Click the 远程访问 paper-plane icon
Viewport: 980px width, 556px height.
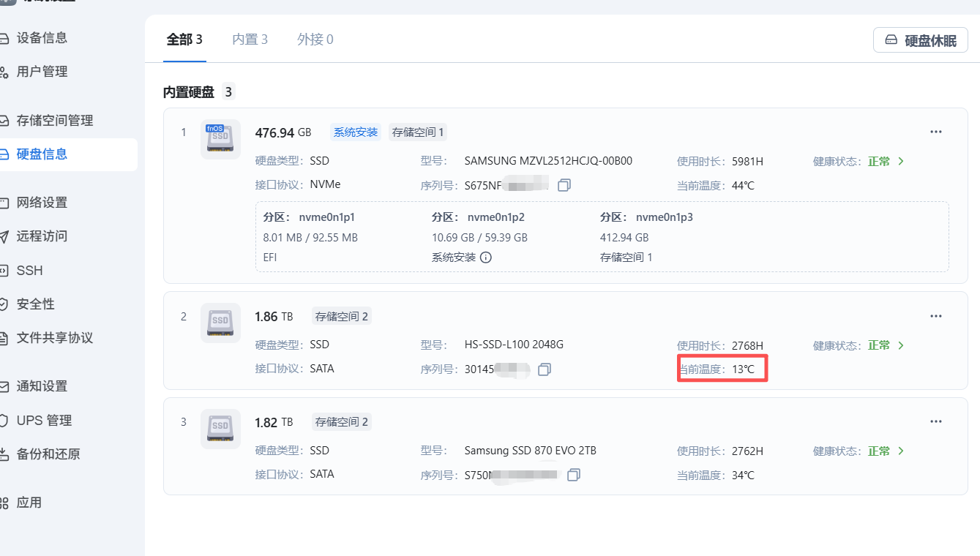click(4, 236)
